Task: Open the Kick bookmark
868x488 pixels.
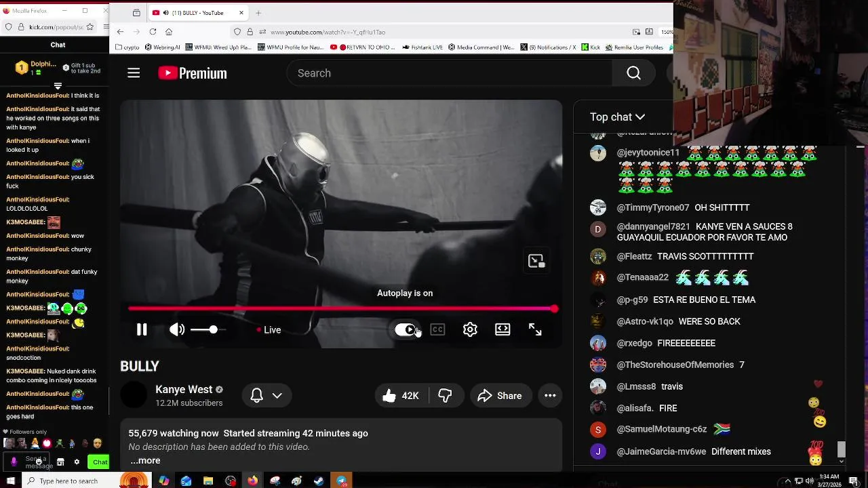Action: pos(591,47)
